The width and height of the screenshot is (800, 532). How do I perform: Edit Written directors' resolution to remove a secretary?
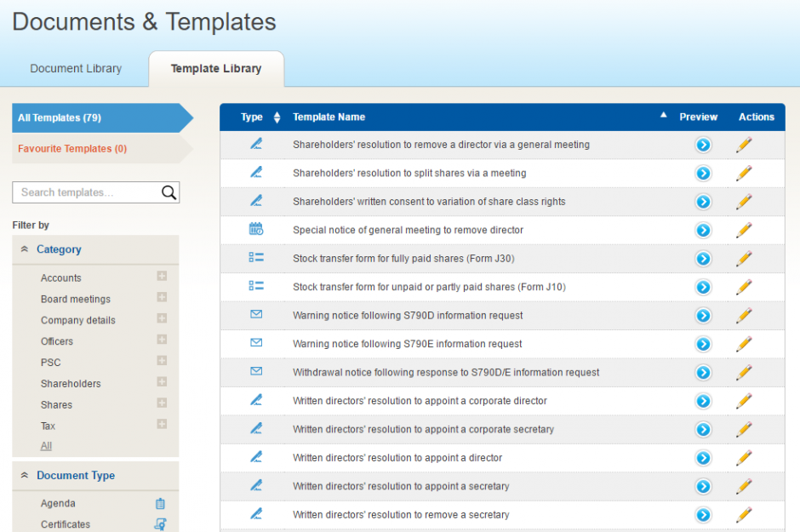pos(744,515)
